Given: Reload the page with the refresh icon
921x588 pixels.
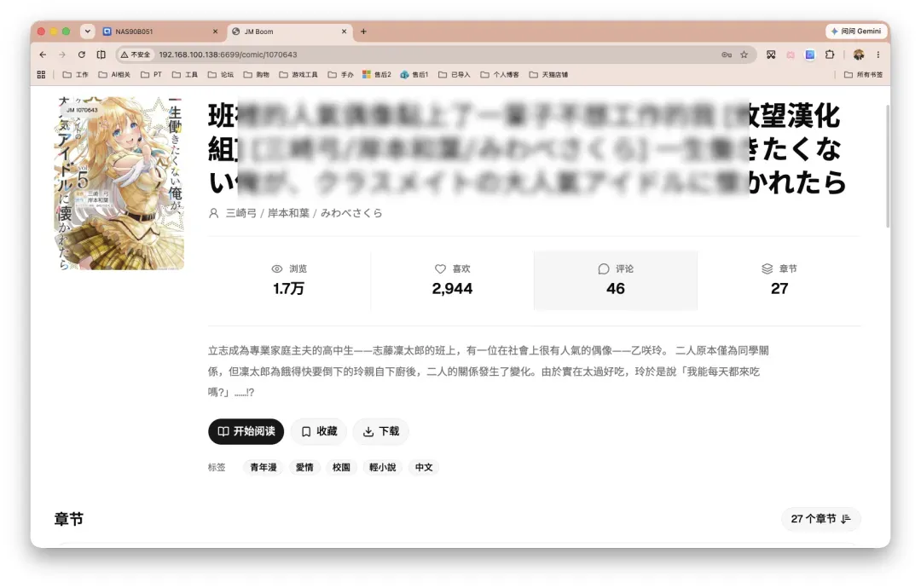Looking at the screenshot, I should point(82,55).
